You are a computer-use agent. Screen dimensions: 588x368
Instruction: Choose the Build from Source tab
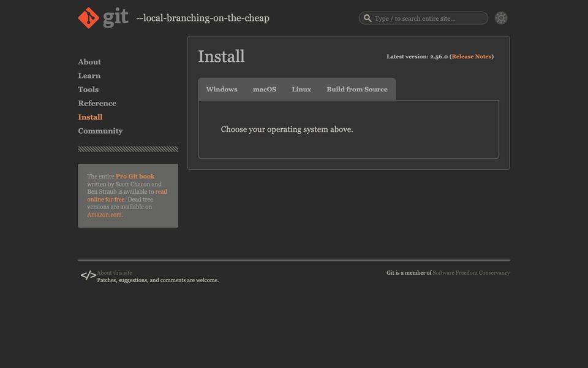pyautogui.click(x=357, y=90)
